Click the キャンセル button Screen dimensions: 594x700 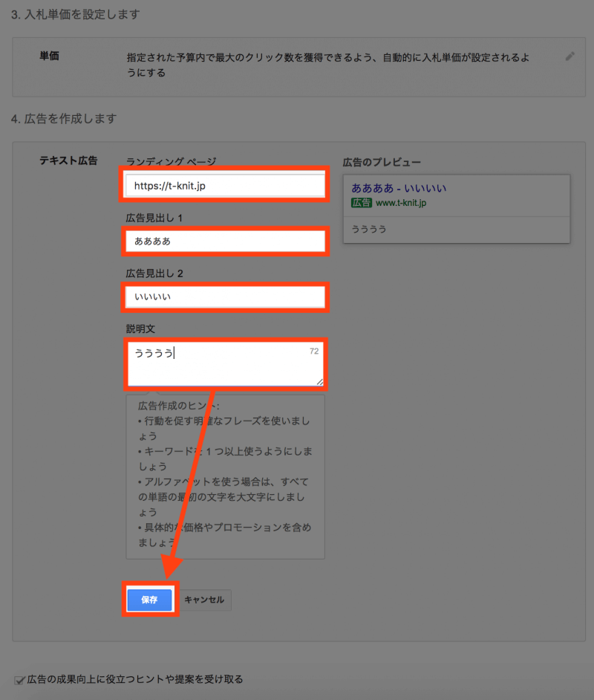[x=204, y=600]
